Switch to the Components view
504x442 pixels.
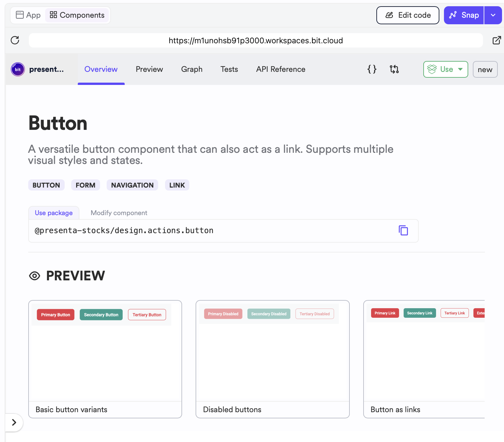[x=77, y=15]
